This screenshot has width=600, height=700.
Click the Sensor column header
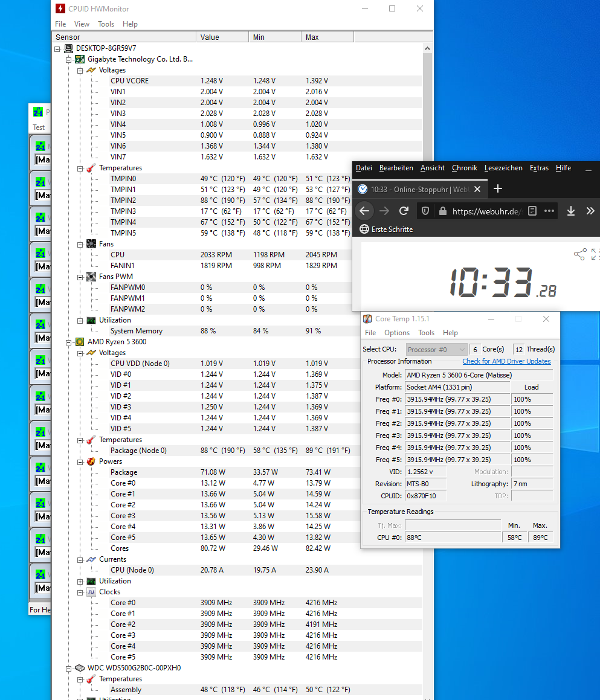tap(124, 37)
